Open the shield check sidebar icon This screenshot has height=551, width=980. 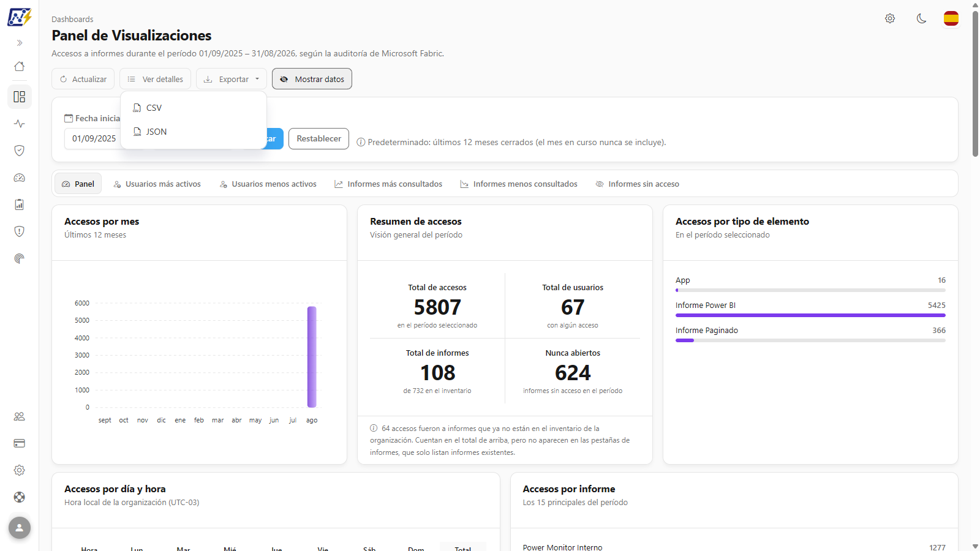(20, 151)
